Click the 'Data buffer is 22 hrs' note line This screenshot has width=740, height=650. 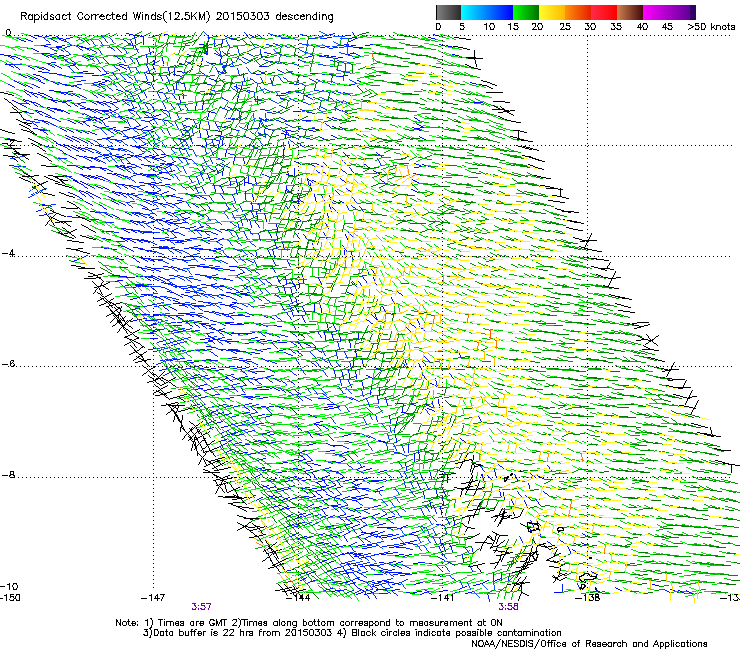pos(238,633)
